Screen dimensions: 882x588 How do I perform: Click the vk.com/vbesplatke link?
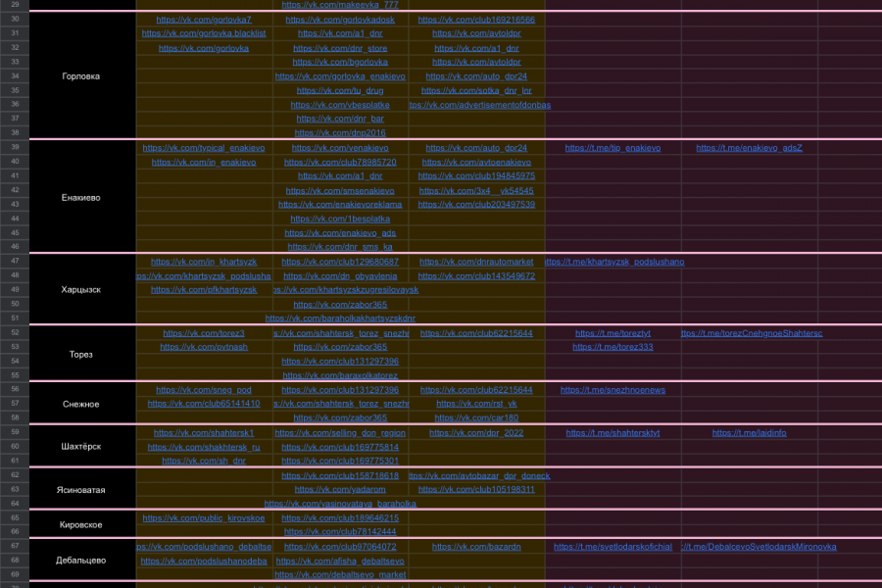340,105
